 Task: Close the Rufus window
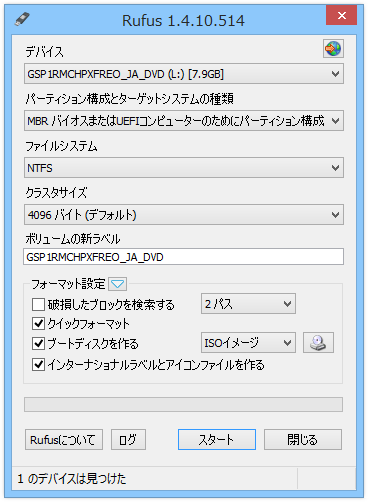[342, 15]
